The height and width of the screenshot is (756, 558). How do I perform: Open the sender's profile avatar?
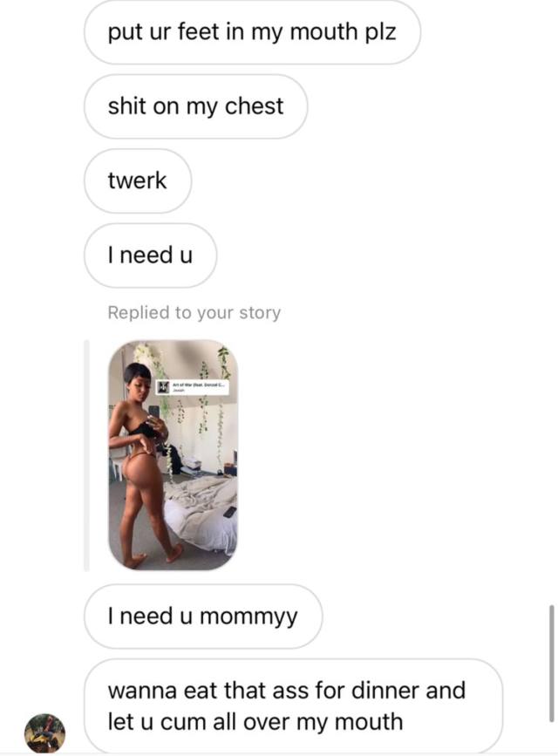pyautogui.click(x=44, y=733)
